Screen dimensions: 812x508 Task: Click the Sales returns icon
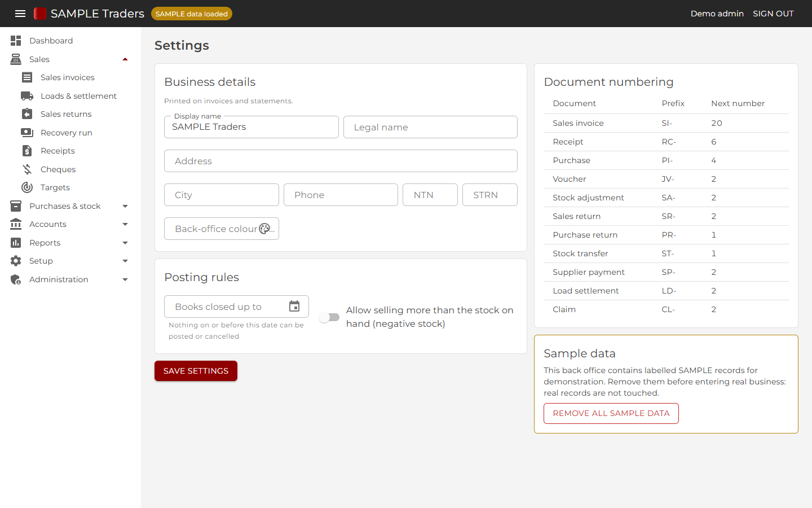27,114
